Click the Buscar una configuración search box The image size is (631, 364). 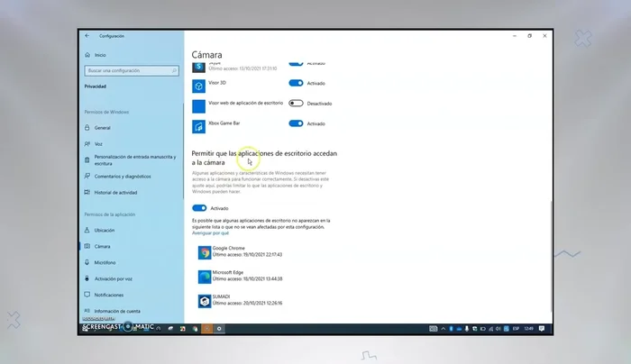coord(131,69)
